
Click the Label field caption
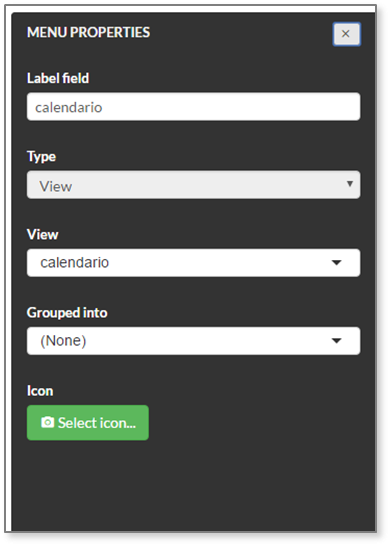pyautogui.click(x=58, y=78)
